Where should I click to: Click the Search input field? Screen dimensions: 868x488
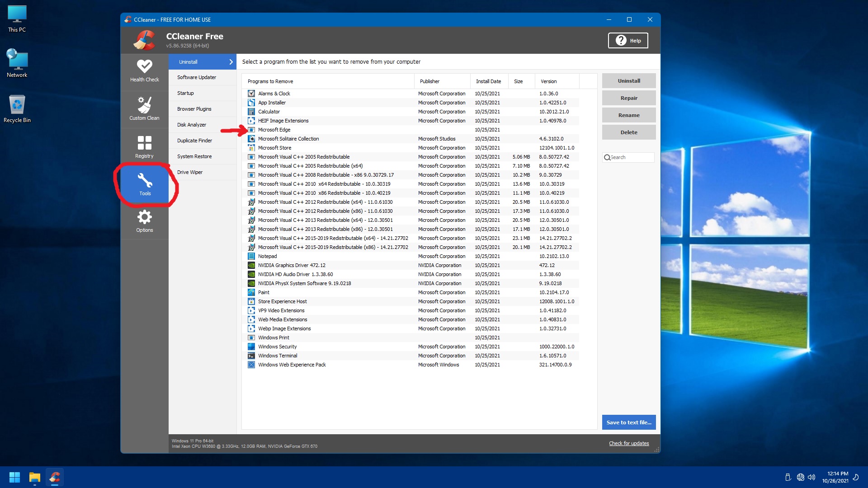629,157
